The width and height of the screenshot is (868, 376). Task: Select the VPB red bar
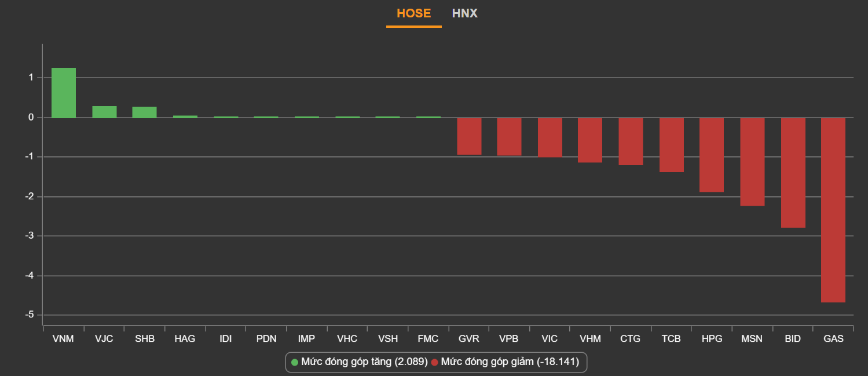click(509, 137)
